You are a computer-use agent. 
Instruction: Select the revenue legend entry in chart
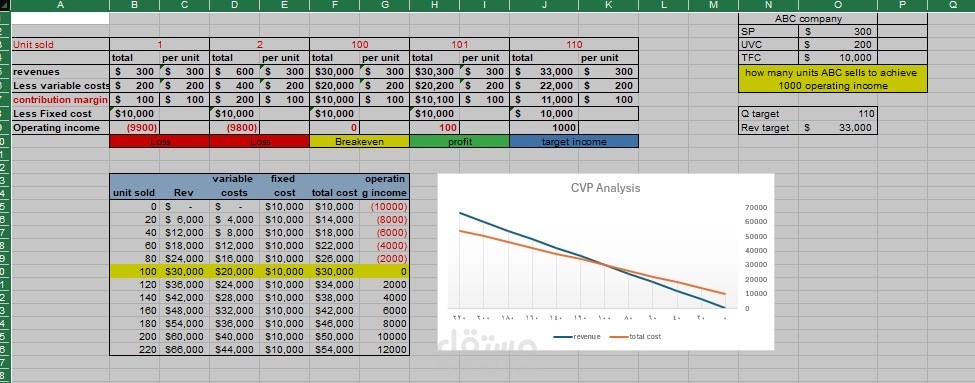(x=578, y=336)
